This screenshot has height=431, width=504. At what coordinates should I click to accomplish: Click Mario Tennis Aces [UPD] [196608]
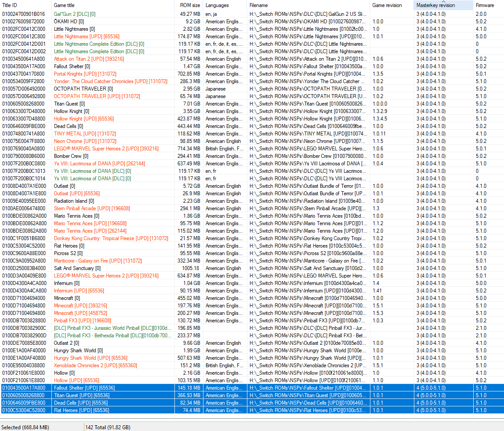[90, 223]
